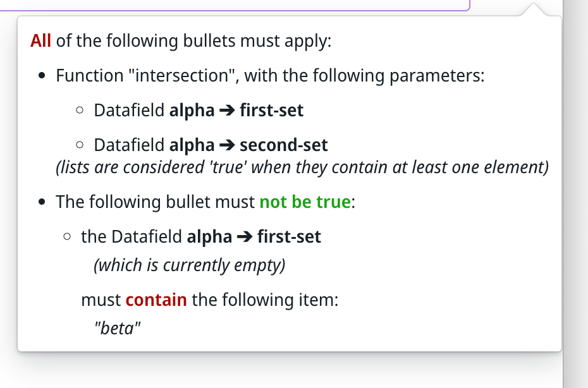Click the arrow in the "not be true" sub-bullet
The width and height of the screenshot is (588, 388).
click(x=245, y=237)
